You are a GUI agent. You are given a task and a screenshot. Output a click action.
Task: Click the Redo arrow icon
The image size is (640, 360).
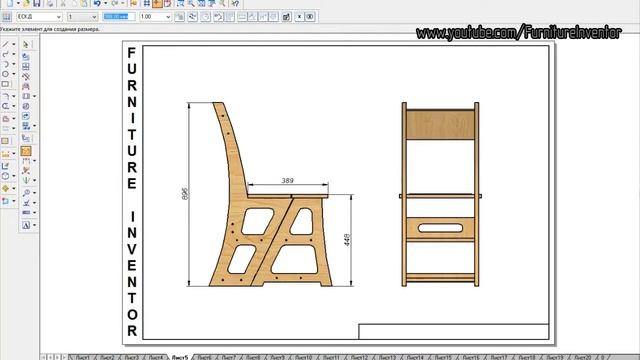click(115, 3)
